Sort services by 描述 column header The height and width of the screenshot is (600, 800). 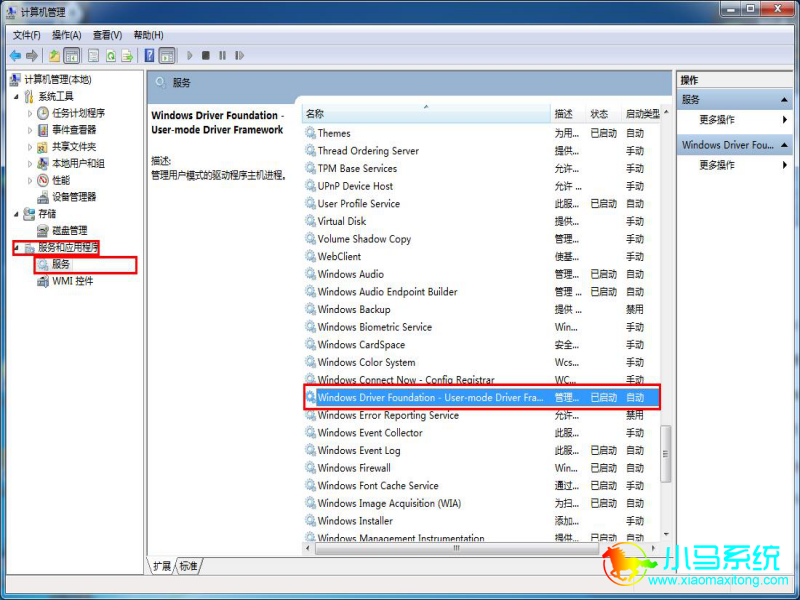568,114
